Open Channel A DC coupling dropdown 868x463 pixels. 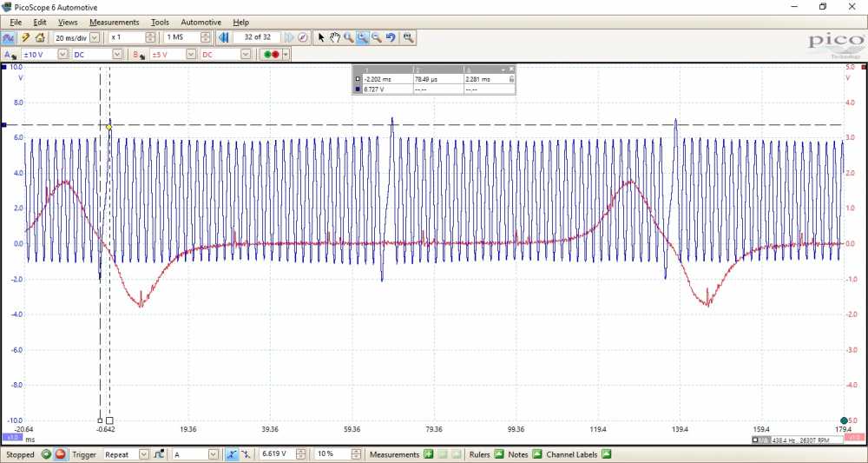[x=117, y=54]
